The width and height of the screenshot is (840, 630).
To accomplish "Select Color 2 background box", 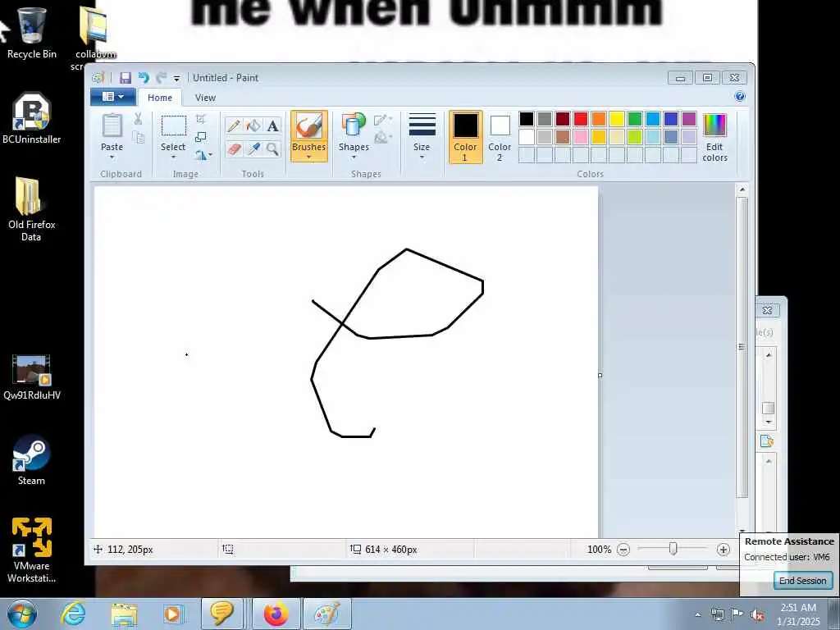I will [x=500, y=137].
